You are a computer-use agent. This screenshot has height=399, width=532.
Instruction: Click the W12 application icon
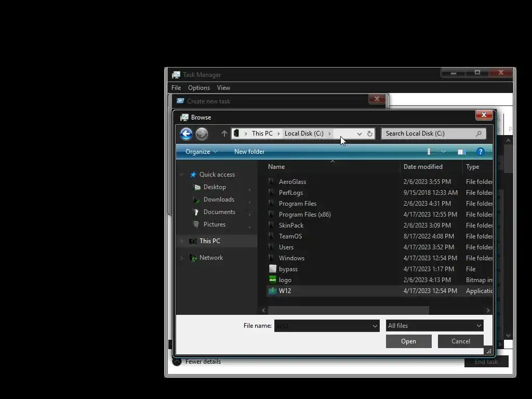pos(272,291)
